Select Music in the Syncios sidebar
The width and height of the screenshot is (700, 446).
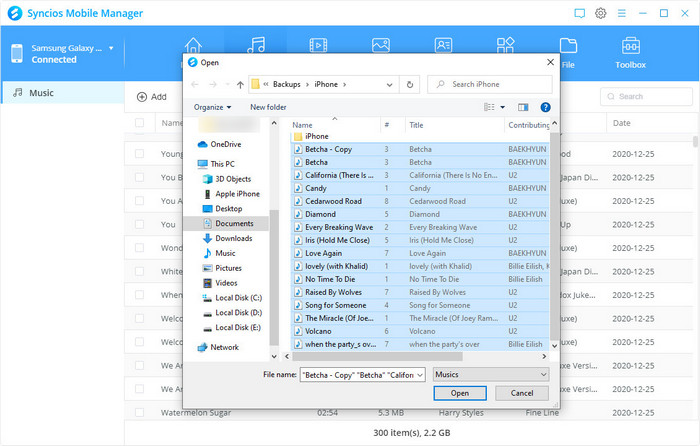[x=62, y=93]
